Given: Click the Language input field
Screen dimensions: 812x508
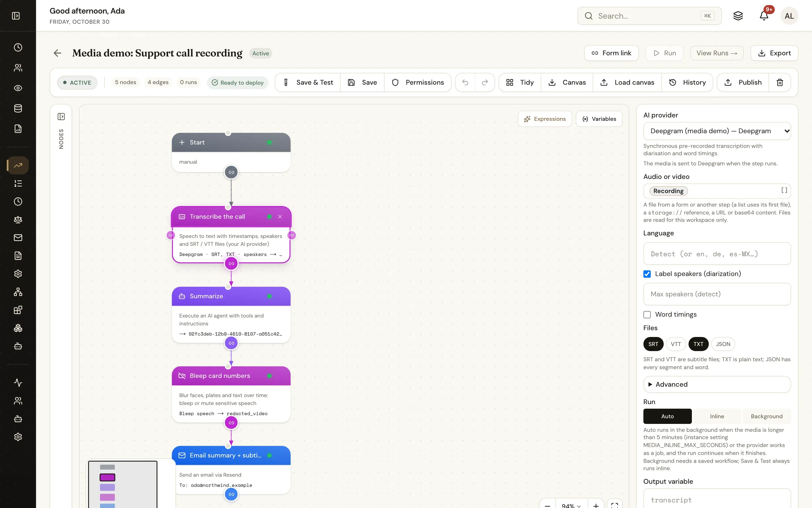Looking at the screenshot, I should click(717, 254).
